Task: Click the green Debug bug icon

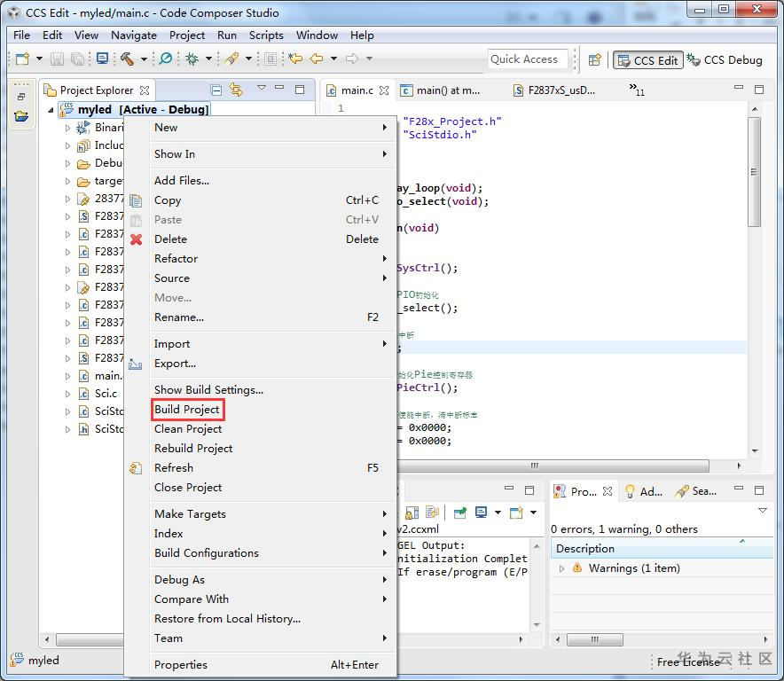Action: [192, 59]
